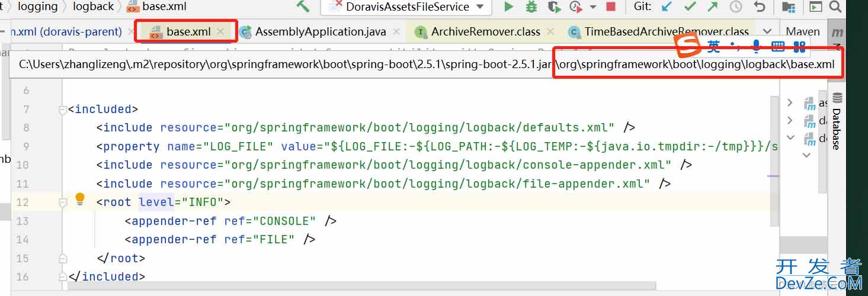Image resolution: width=868 pixels, height=296 pixels.
Task: Click the Maven 'm' sidebar icon
Action: (x=837, y=32)
